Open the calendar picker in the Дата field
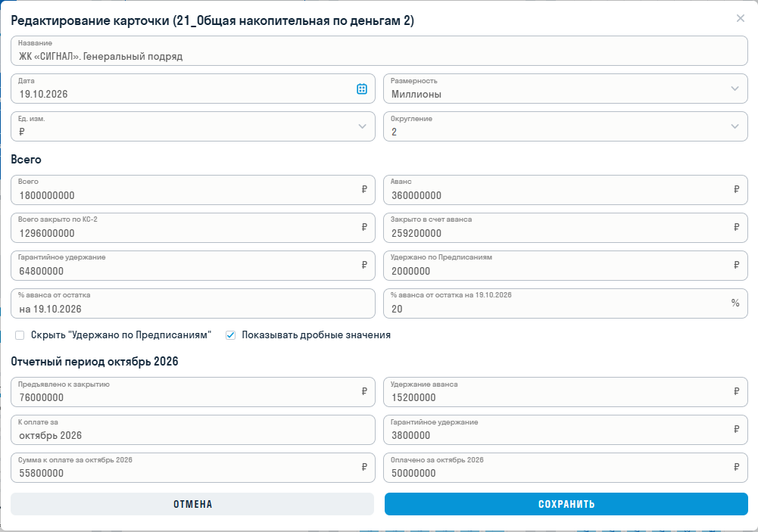758x532 pixels. 362,89
